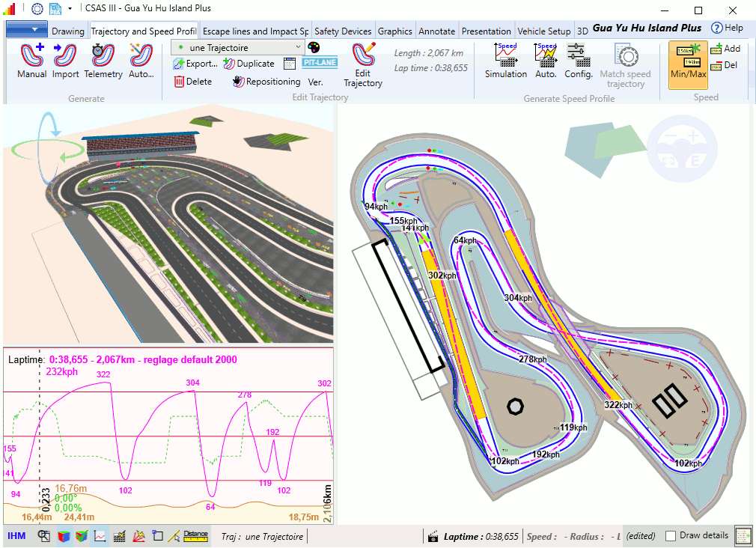
Task: Open the Help menu
Action: tap(727, 28)
